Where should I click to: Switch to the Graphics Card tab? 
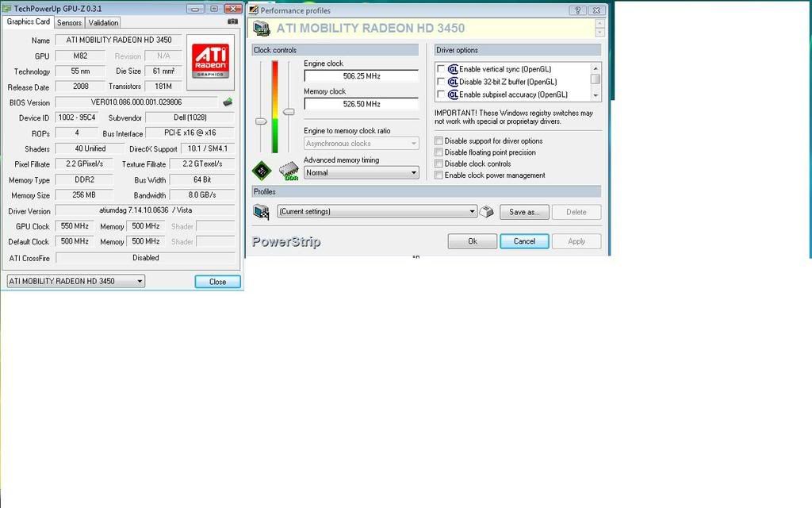tap(28, 21)
